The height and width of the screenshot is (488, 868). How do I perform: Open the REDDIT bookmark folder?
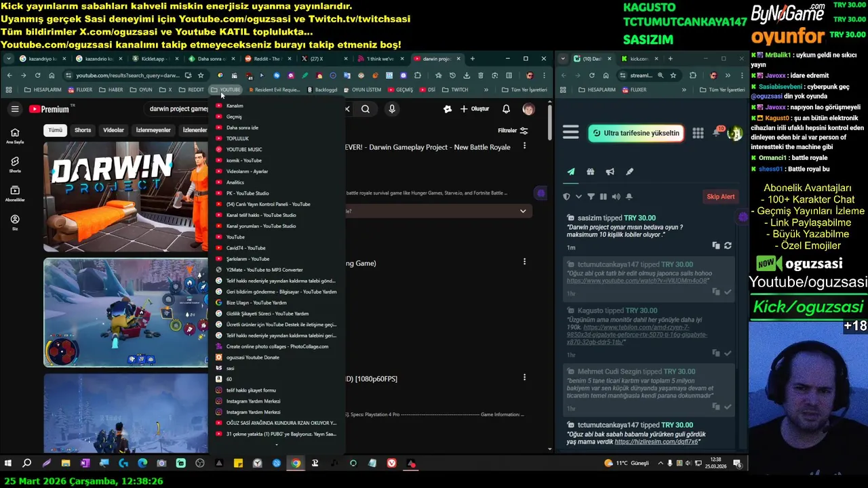pos(191,89)
